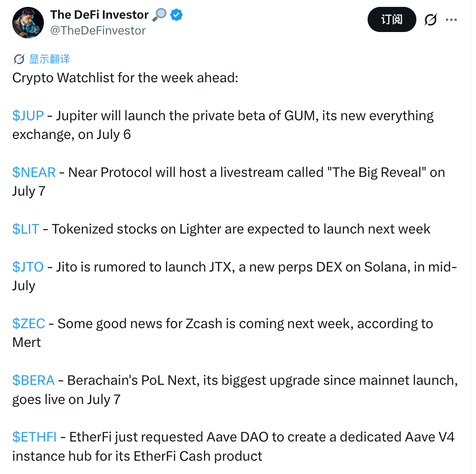Click the magnifying glass emoji in name

(x=159, y=15)
